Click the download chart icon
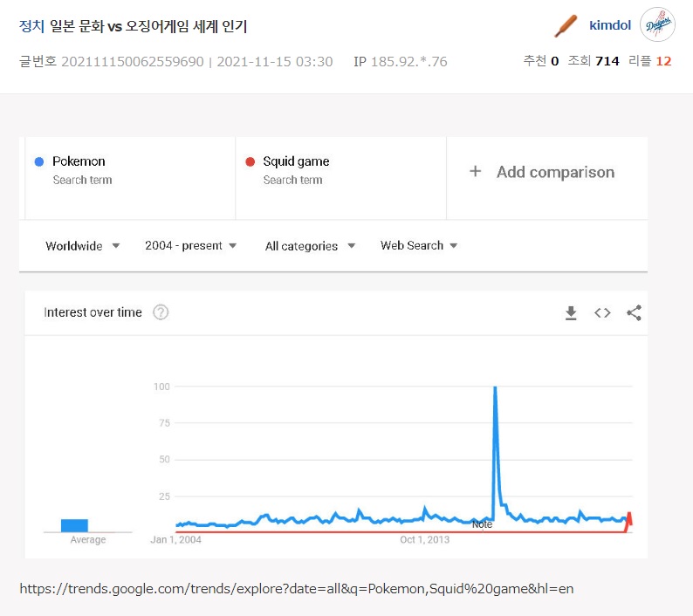The height and width of the screenshot is (616, 693). 571,313
